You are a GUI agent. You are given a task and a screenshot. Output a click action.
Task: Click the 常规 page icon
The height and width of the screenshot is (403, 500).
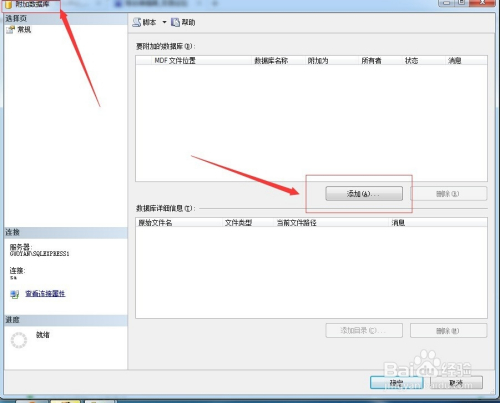click(x=11, y=30)
